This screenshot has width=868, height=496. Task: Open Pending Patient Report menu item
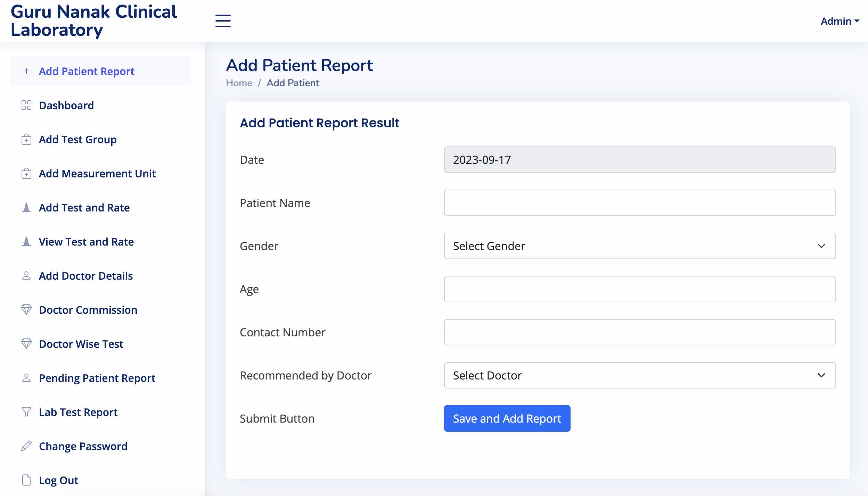(x=97, y=378)
